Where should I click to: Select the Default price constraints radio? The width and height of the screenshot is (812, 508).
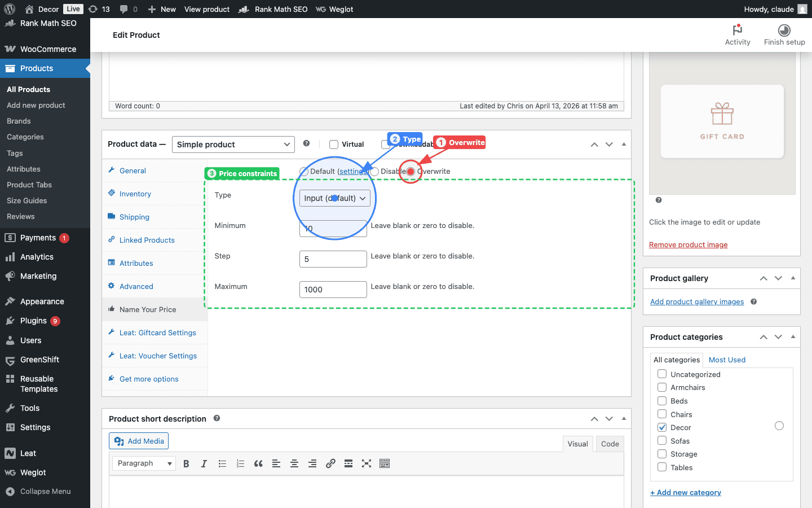coord(304,172)
